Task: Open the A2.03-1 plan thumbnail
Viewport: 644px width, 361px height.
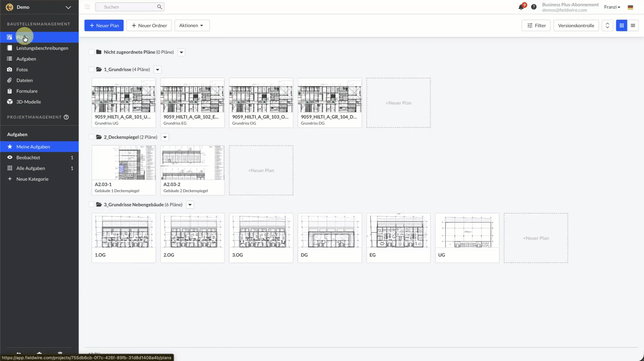Action: point(123,163)
